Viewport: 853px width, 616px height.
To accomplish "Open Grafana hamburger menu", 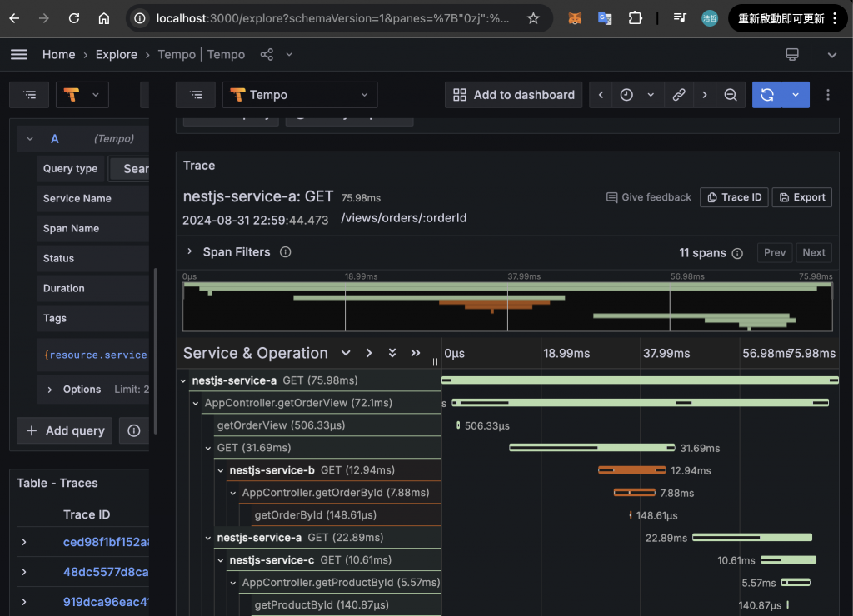I will (19, 54).
